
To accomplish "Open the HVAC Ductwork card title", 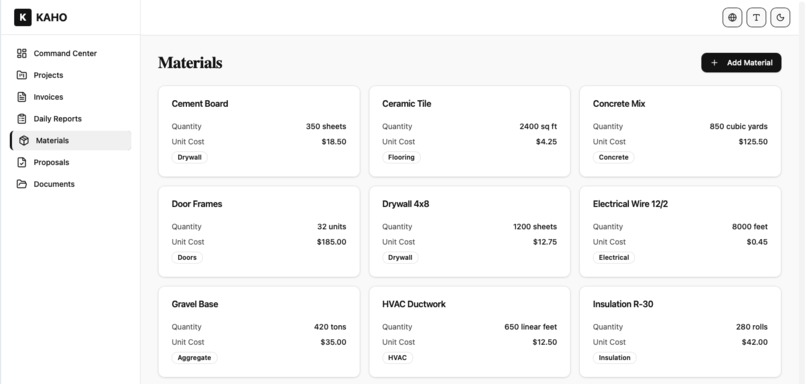I will coord(414,304).
